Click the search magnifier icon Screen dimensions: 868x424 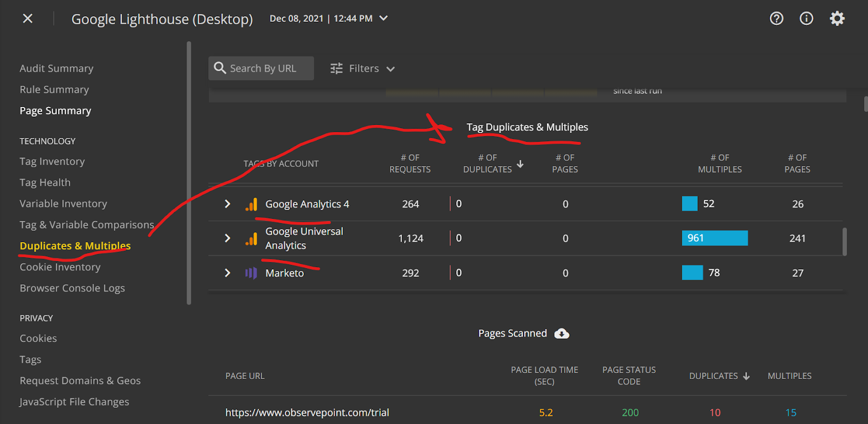[x=220, y=68]
